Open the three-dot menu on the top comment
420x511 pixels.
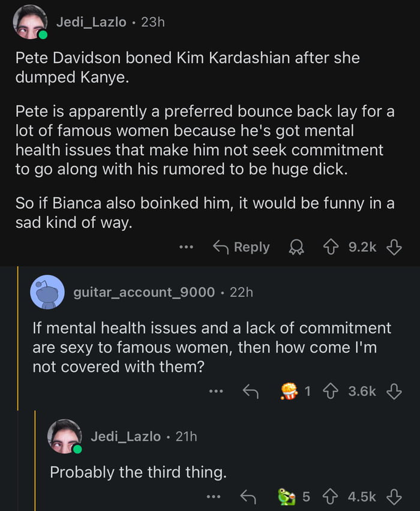coord(187,247)
